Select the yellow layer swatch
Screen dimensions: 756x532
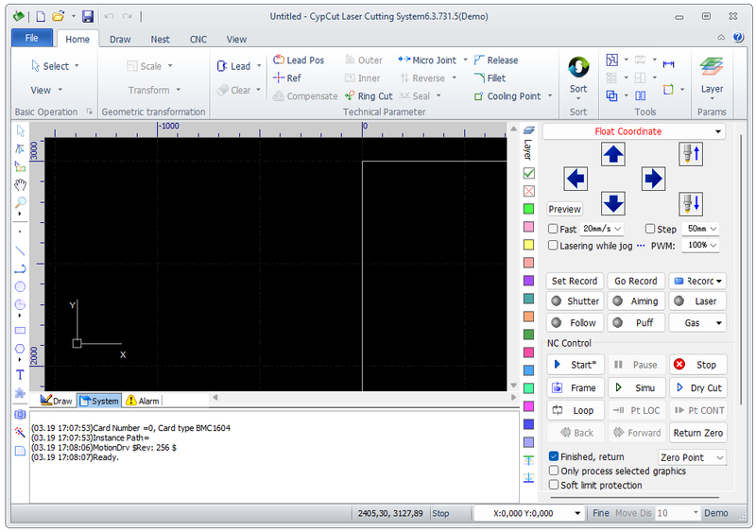pos(528,245)
